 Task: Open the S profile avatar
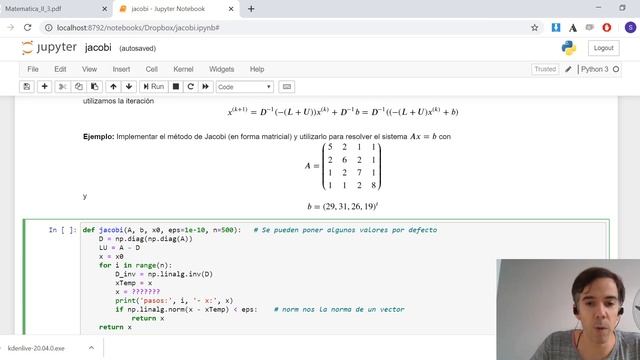pos(630,27)
